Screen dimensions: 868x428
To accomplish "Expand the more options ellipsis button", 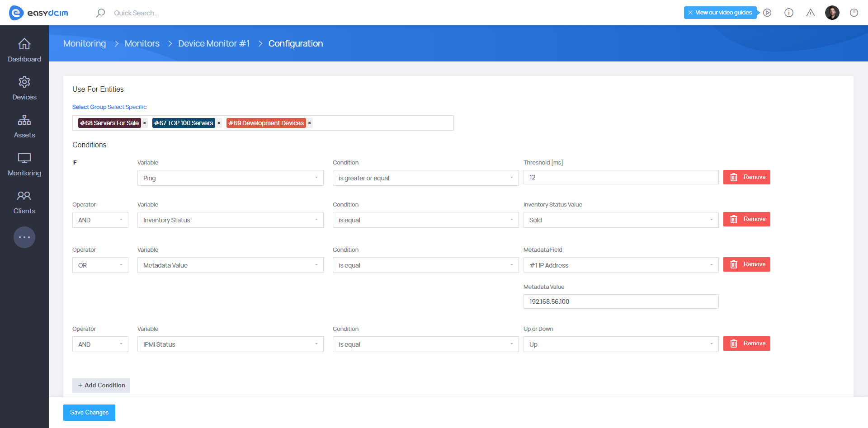I will 24,237.
